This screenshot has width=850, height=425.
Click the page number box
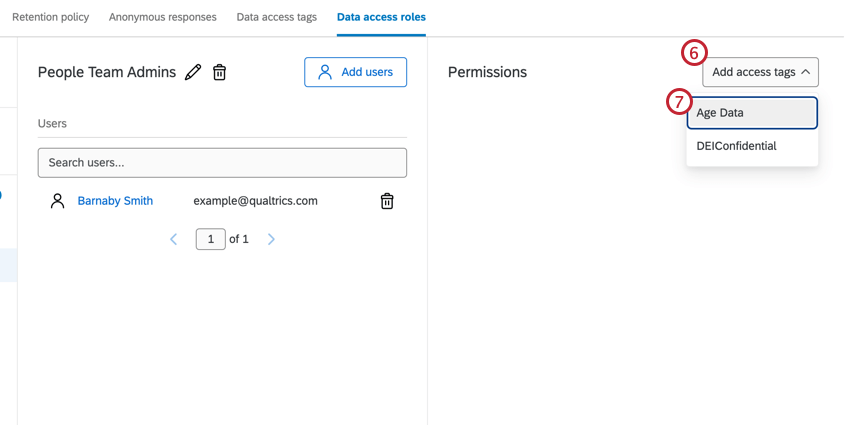click(x=210, y=239)
